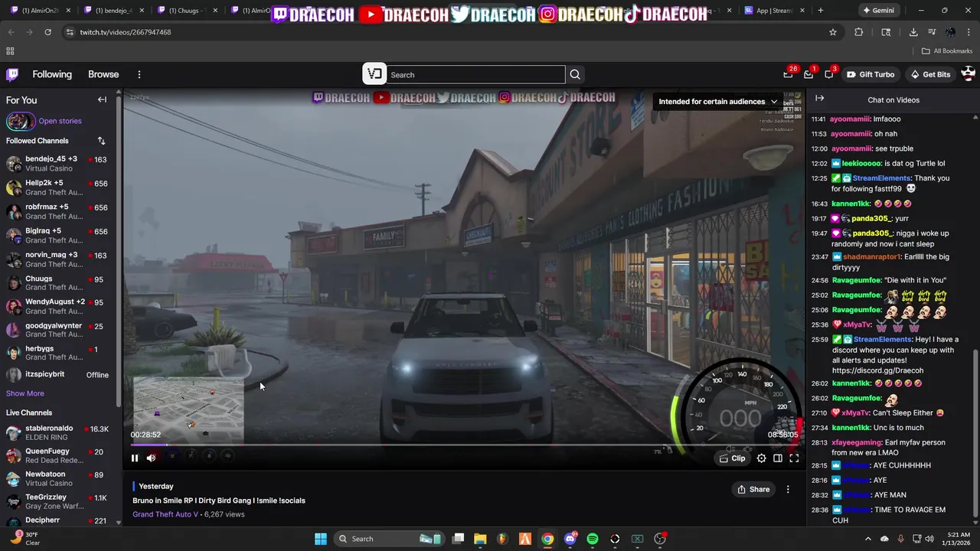Pause the video playback

pyautogui.click(x=134, y=458)
